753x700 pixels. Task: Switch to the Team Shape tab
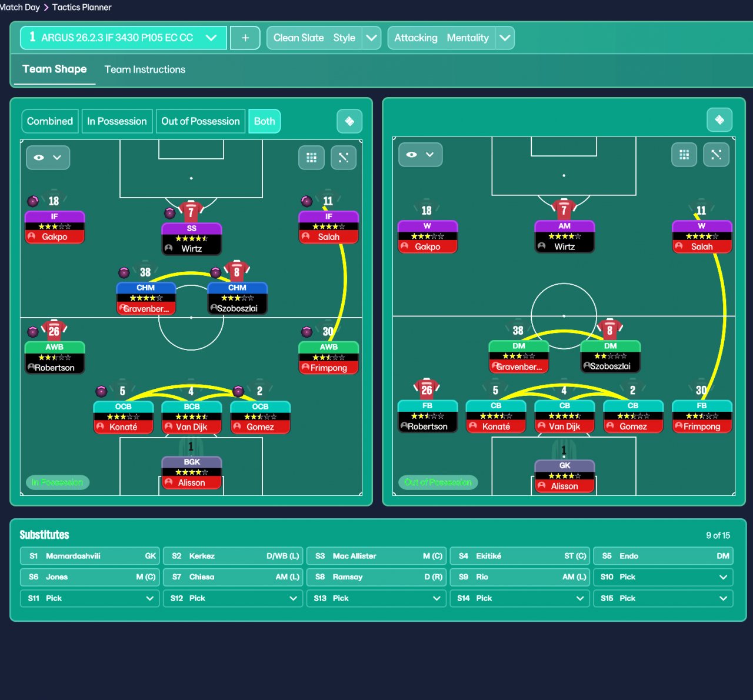tap(55, 69)
